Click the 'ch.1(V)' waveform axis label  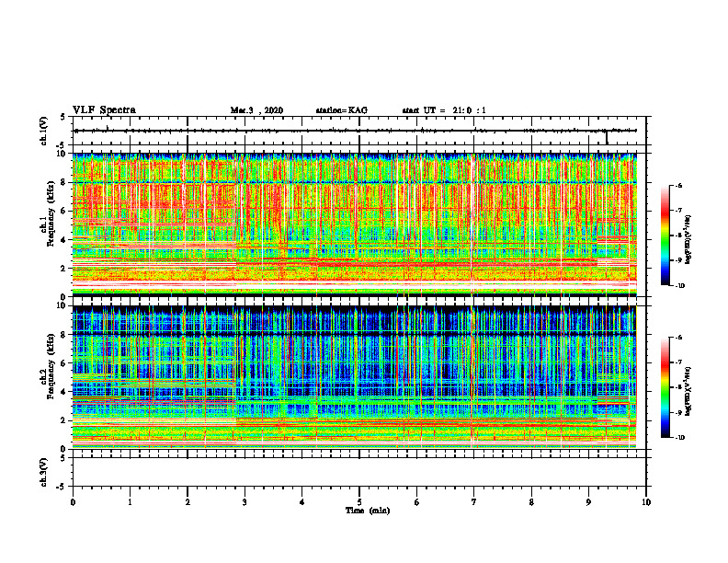click(44, 131)
